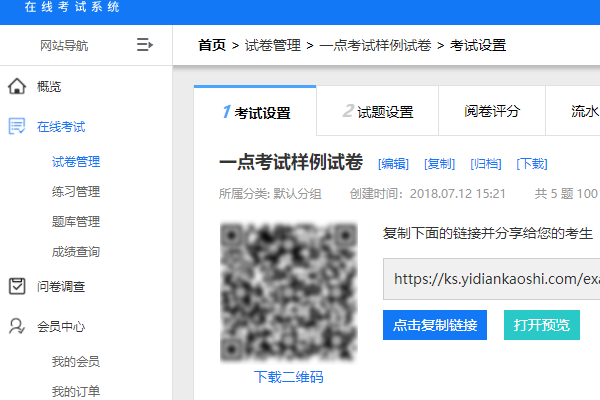Click the [编辑] link next to exam title
This screenshot has height=400, width=600.
[393, 164]
